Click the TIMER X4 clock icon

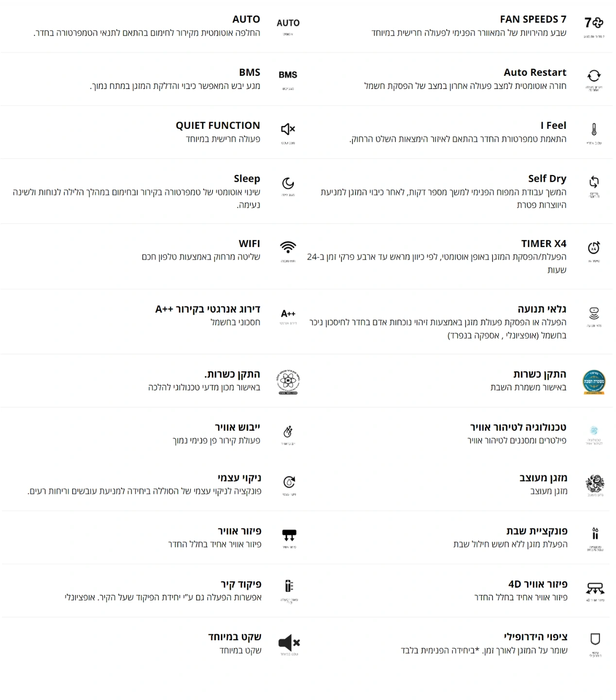(x=594, y=248)
